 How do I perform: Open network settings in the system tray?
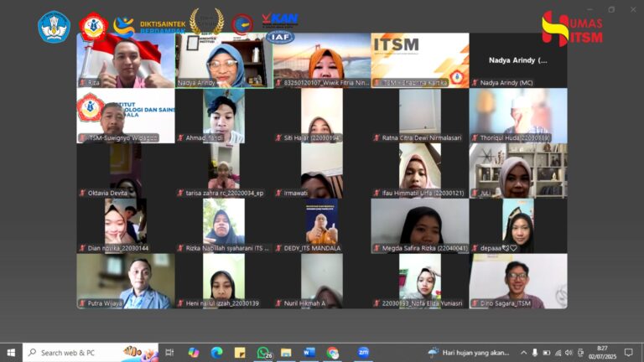[558, 353]
